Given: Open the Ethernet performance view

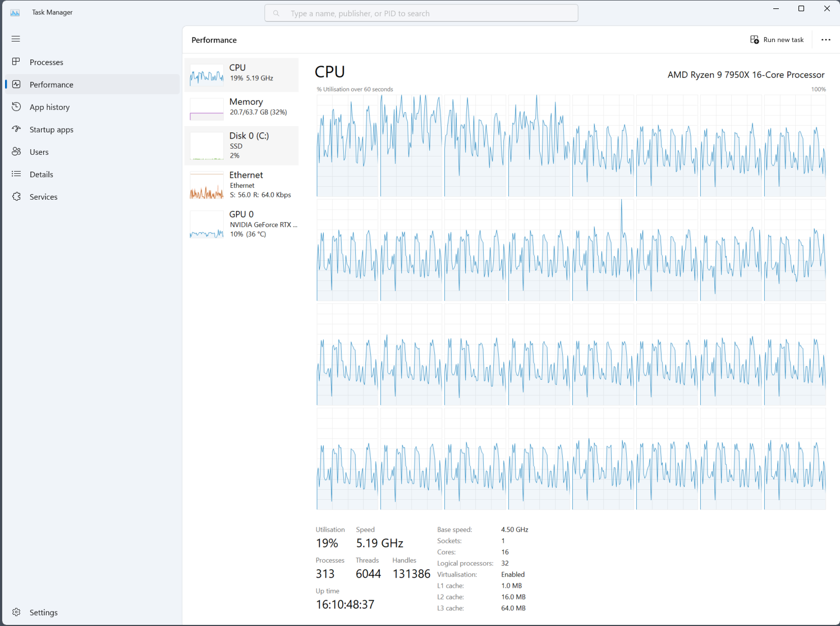Looking at the screenshot, I should [246, 184].
